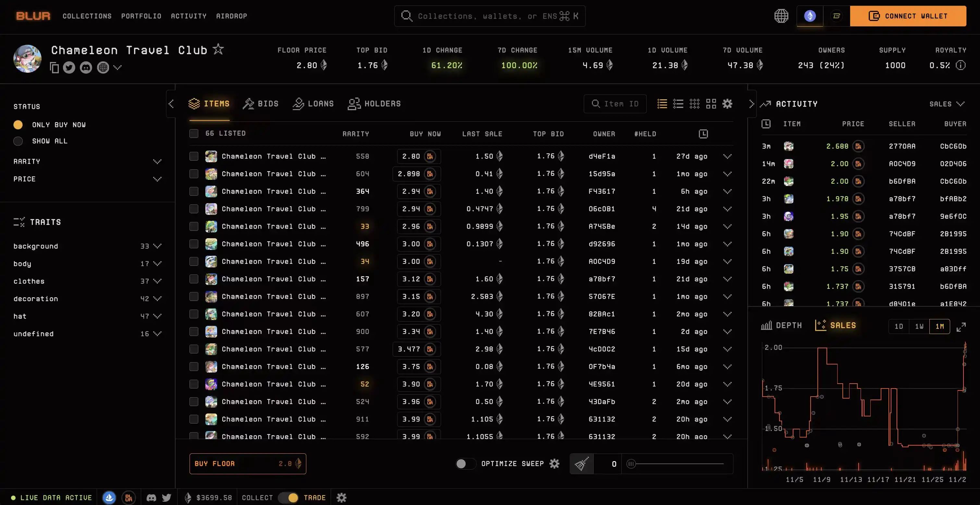Favorite the collection via the star icon

218,49
